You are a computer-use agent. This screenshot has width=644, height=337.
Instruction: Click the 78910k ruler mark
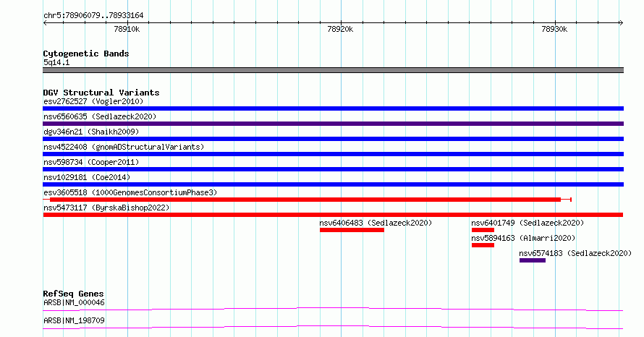127,29
